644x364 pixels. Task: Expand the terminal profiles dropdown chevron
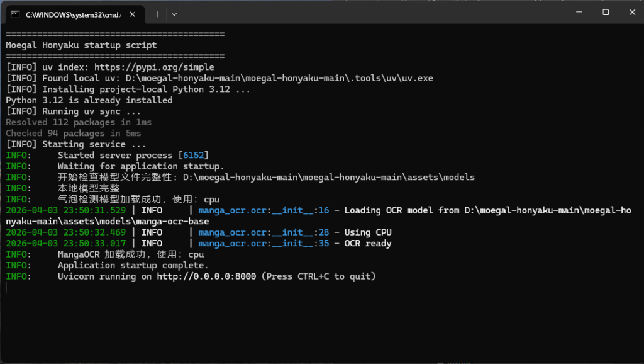pos(174,13)
